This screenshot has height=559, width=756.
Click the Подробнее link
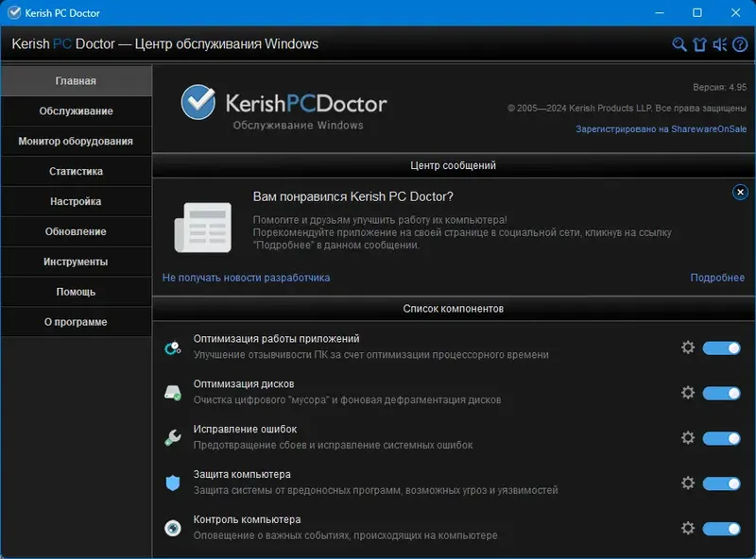pyautogui.click(x=722, y=277)
